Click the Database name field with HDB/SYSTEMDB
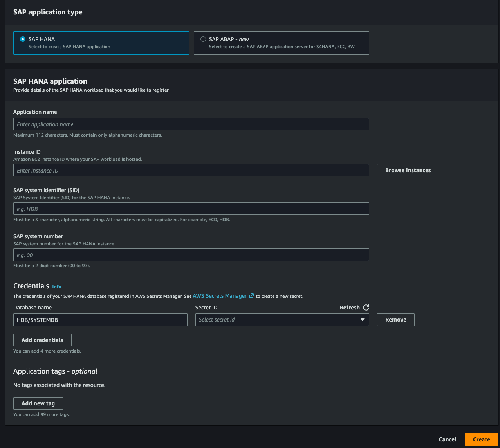 click(100, 320)
